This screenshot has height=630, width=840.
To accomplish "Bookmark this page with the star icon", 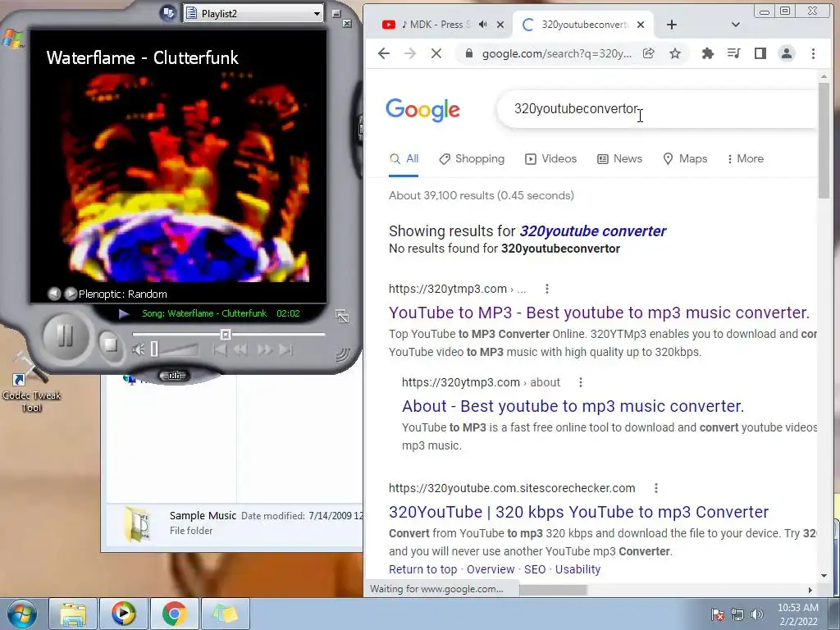I will pyautogui.click(x=675, y=53).
